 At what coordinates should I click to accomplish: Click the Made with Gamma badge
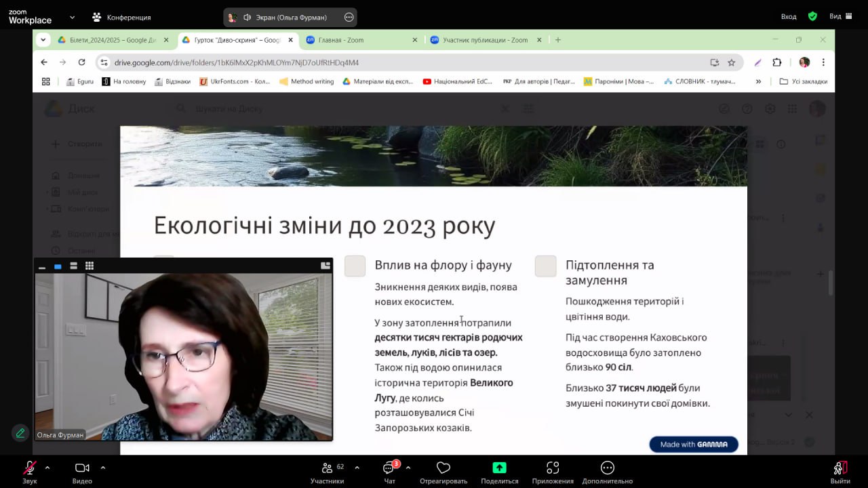point(693,445)
